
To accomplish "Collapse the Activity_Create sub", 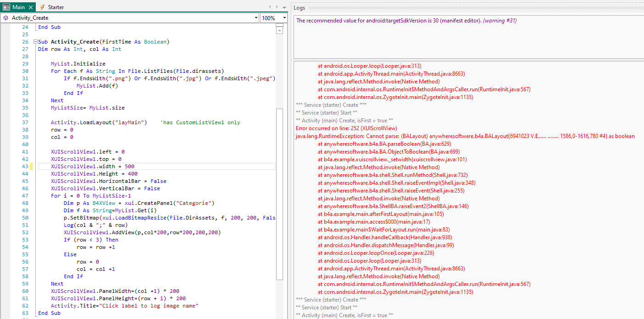I will [x=35, y=42].
